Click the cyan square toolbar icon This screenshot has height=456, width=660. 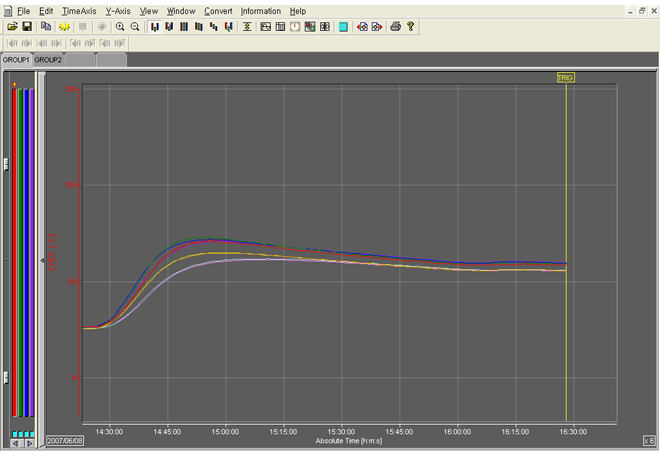tap(343, 27)
